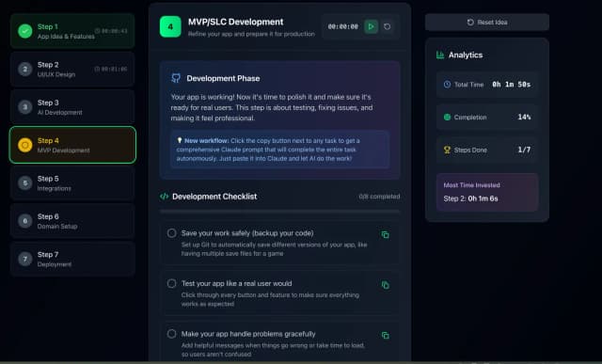Click the checklist progress bar
The image size is (602, 364).
pyautogui.click(x=280, y=212)
